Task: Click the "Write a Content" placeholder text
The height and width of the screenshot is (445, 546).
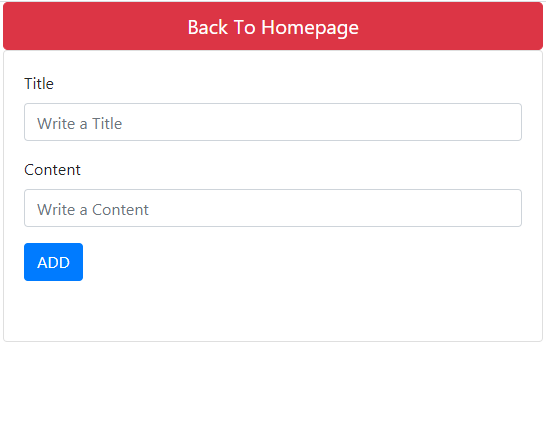Action: [93, 210]
